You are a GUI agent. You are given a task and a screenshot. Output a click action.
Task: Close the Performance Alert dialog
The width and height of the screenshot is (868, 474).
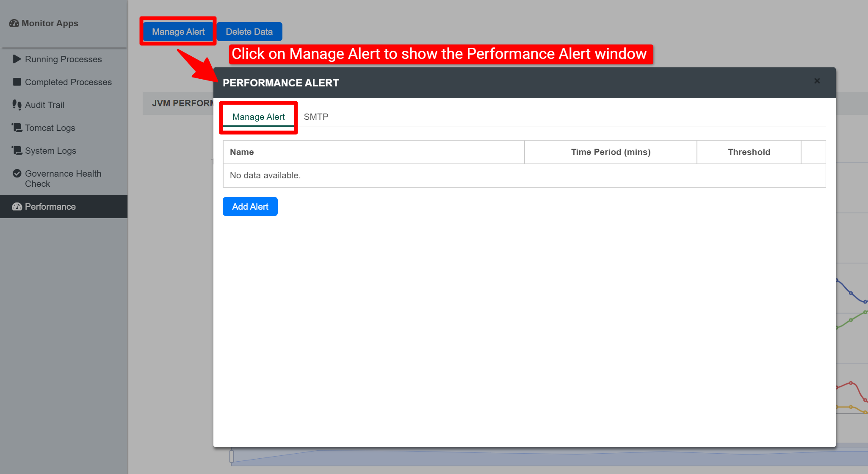click(x=817, y=81)
